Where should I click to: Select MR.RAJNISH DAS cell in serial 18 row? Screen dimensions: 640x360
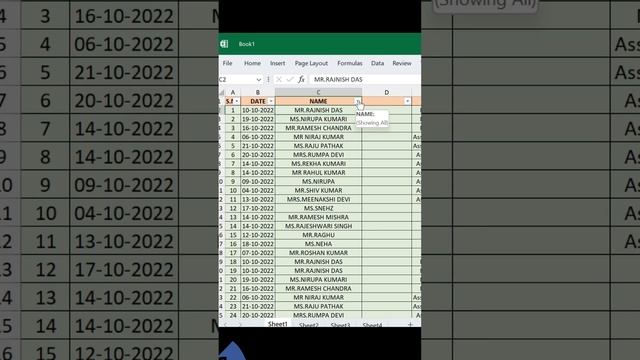(318, 262)
